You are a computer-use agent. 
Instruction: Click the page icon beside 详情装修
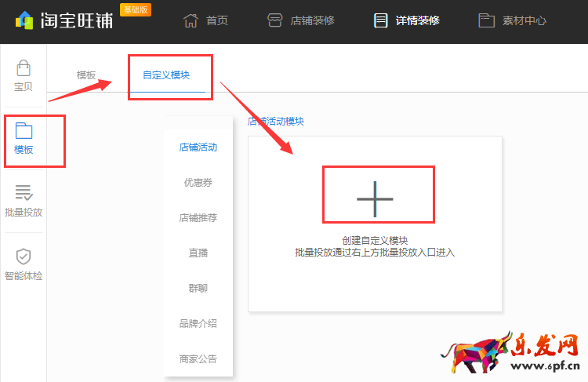381,20
